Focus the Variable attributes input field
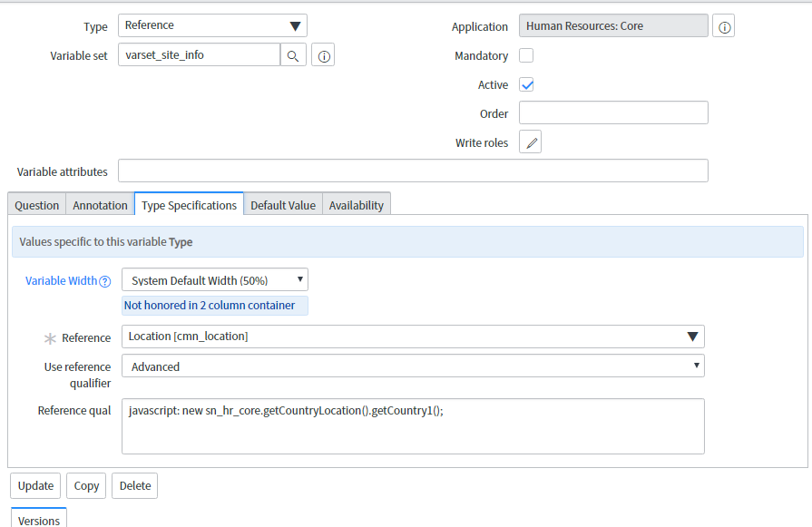This screenshot has width=812, height=527. click(x=413, y=171)
